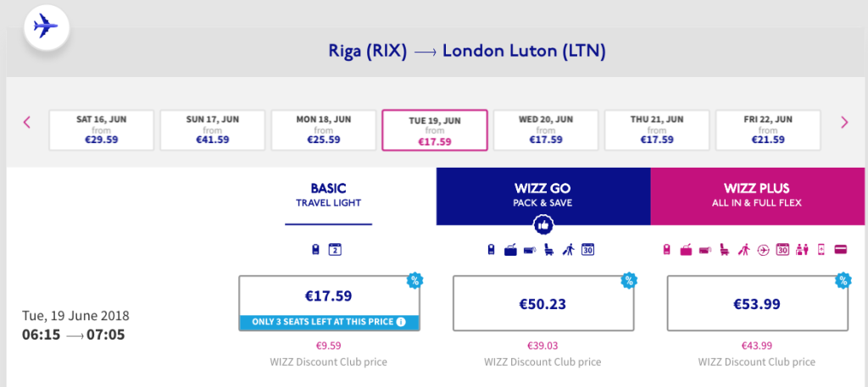Go to previous dates with left arrow

point(27,122)
